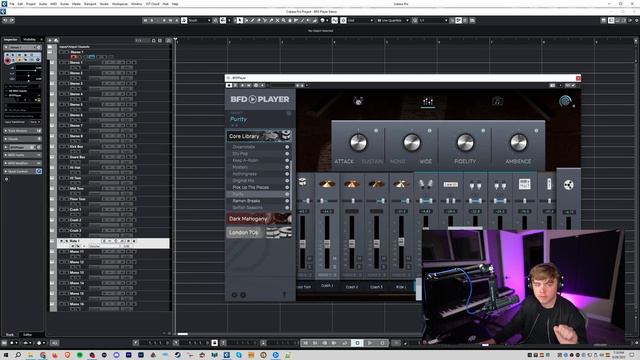640x360 pixels.
Task: Open the File menu
Action: tap(12, 4)
